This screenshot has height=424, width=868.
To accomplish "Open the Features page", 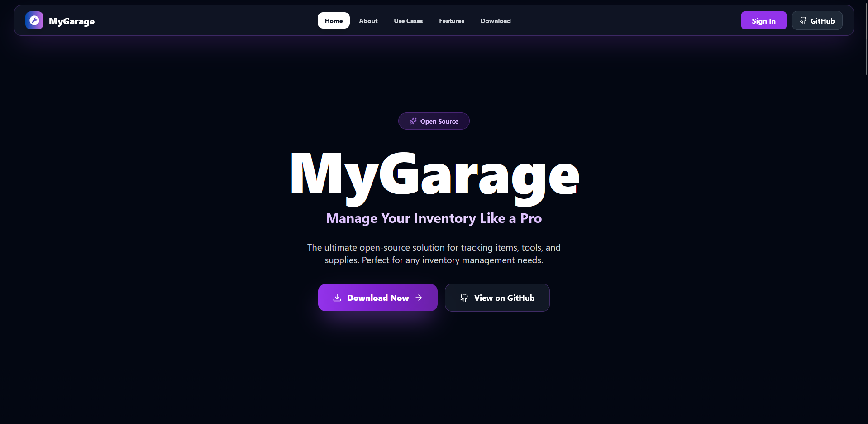I will (x=451, y=20).
